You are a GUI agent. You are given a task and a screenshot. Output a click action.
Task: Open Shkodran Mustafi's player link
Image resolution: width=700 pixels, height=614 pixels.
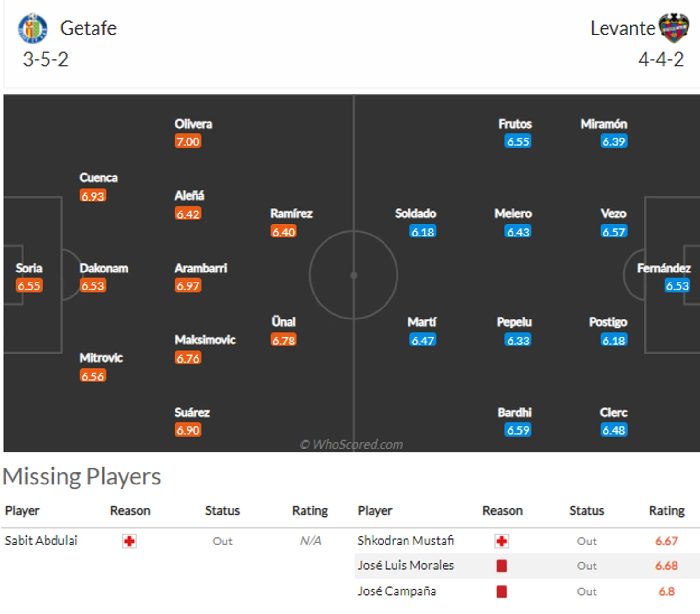(406, 541)
